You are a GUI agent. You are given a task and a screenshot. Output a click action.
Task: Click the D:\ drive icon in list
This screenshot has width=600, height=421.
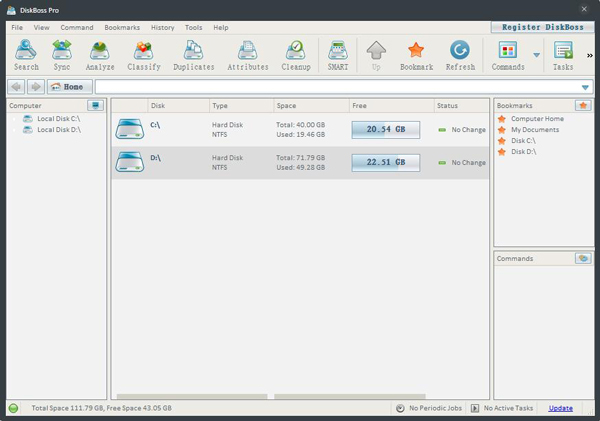tap(130, 162)
